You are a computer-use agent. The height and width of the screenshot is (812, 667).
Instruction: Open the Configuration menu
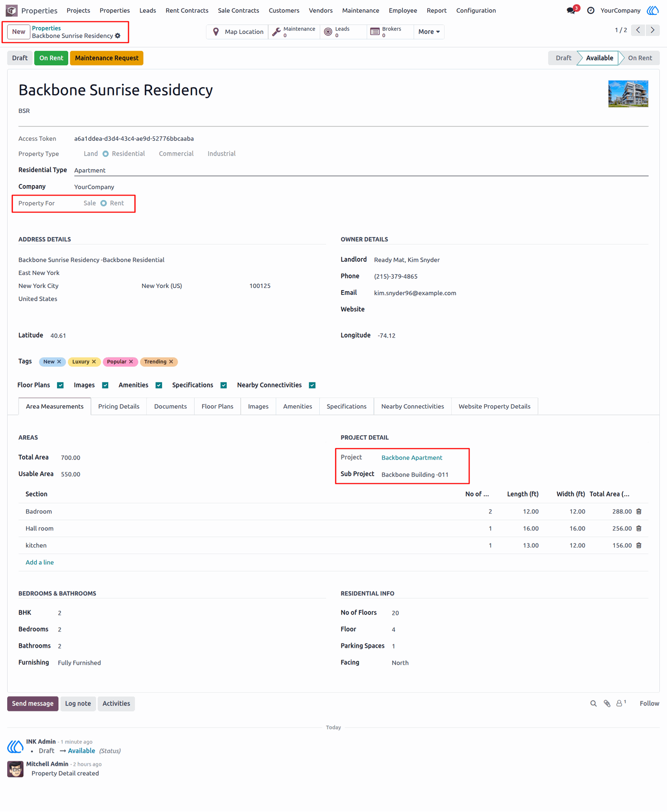coord(476,11)
